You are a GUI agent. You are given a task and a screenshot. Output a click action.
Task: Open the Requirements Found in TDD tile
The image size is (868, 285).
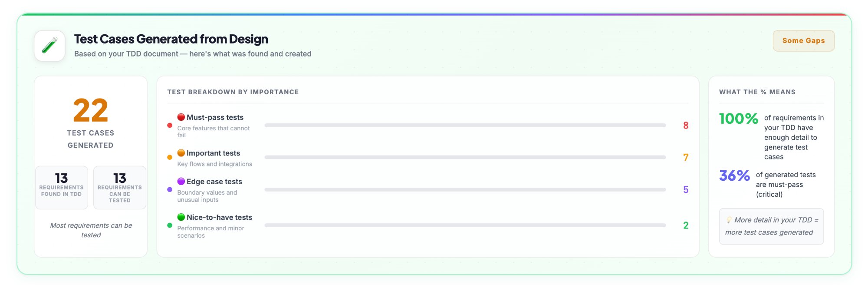[x=62, y=187]
